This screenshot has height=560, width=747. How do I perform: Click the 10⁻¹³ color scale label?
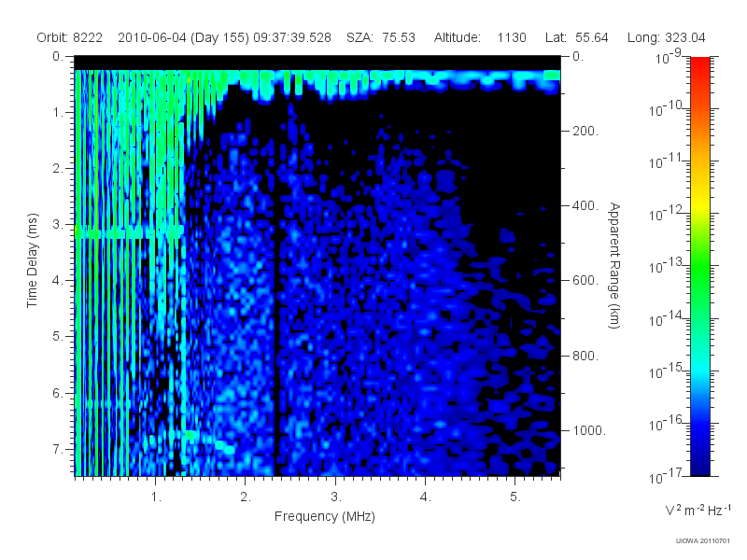(666, 266)
